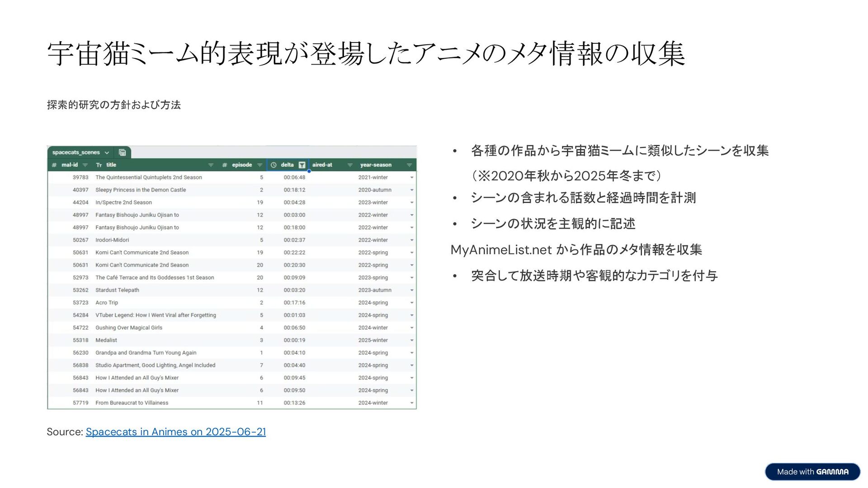Screen dimensions: 868x488
Task: Open year-season dropdown for Acro Trip row
Action: point(411,303)
